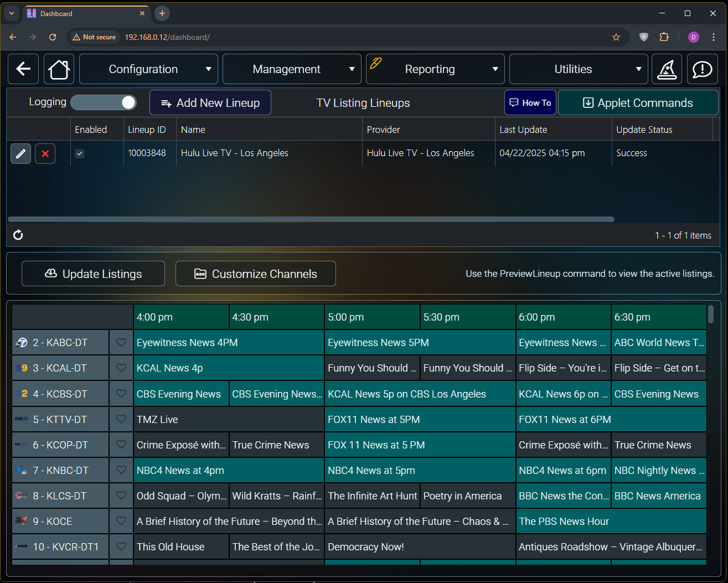Expand the Management dropdown menu

pos(292,69)
